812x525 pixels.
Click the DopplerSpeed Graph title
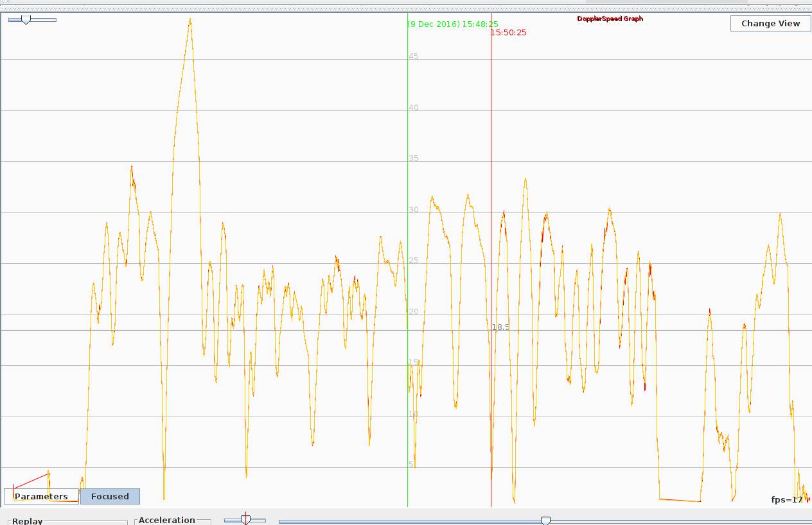click(610, 19)
